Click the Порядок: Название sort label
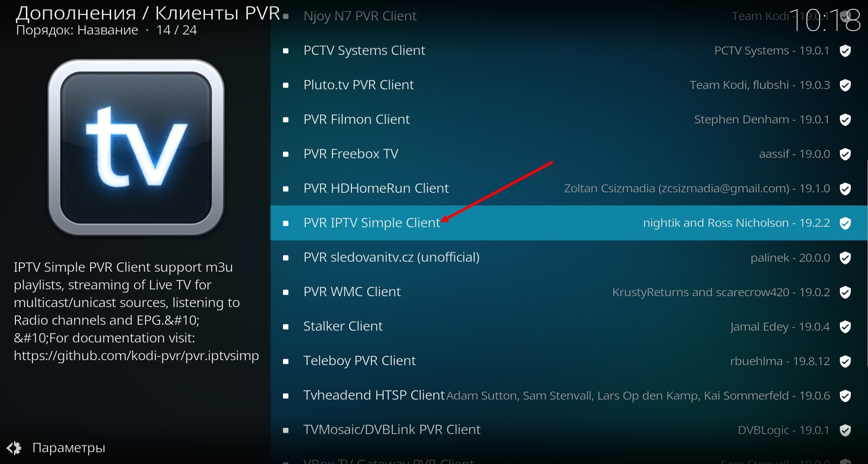The image size is (868, 464). click(x=77, y=30)
